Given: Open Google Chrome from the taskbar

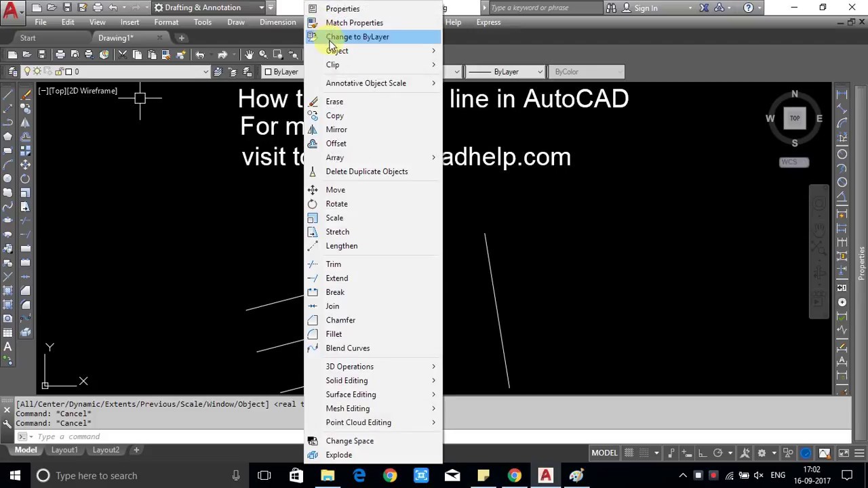Looking at the screenshot, I should [x=390, y=476].
